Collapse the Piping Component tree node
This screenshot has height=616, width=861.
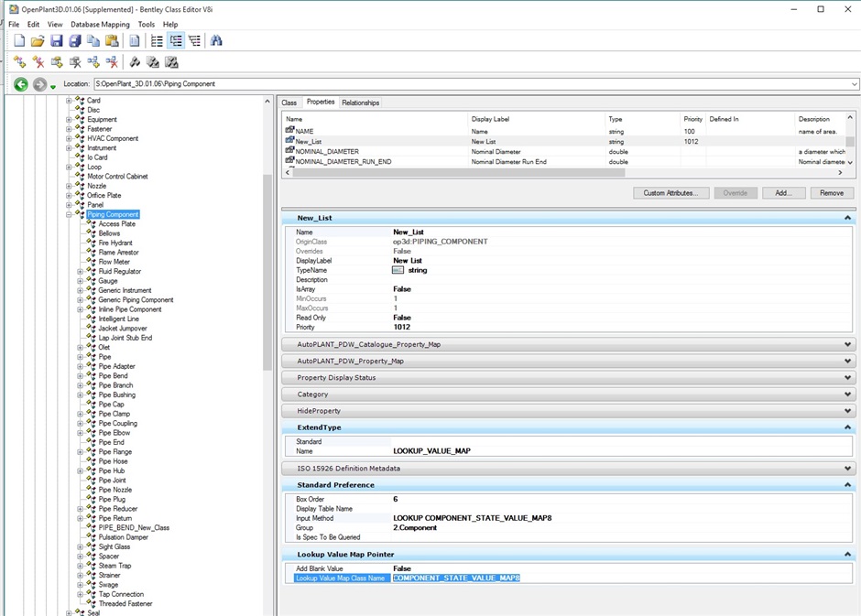click(70, 214)
